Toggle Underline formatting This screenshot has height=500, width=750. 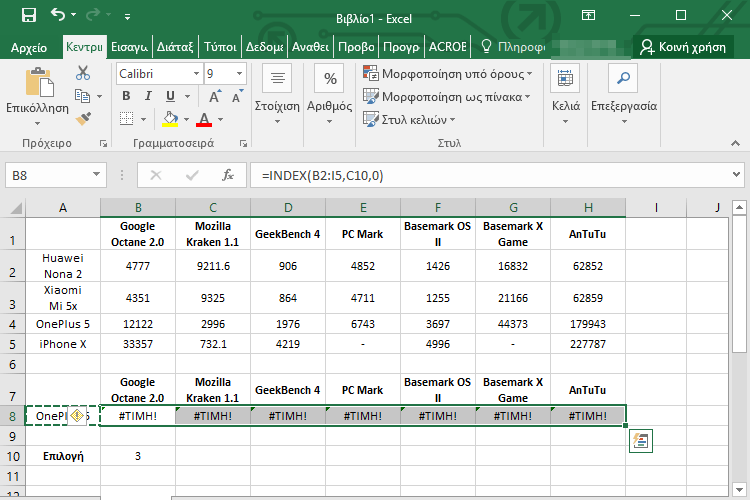(170, 96)
